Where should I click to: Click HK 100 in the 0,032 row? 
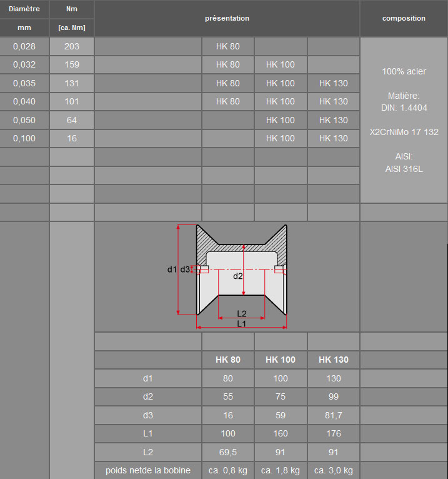[281, 65]
